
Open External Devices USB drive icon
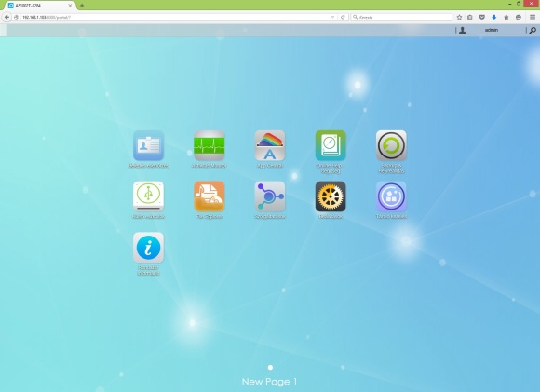point(148,196)
